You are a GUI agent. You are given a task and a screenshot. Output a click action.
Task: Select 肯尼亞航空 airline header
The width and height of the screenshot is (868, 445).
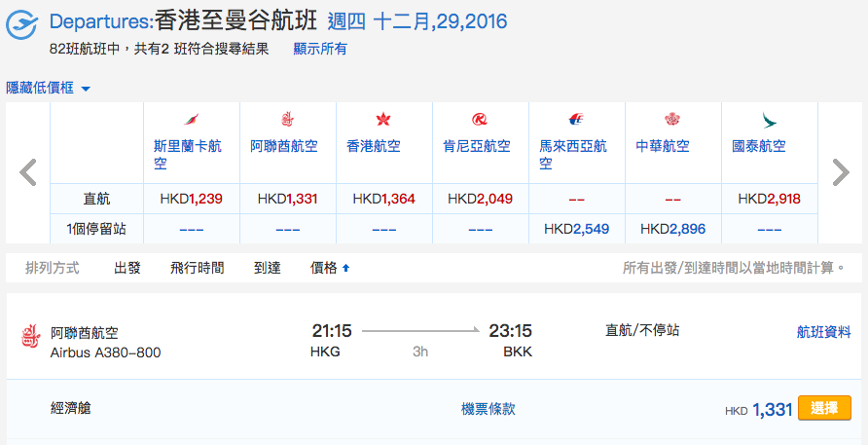pos(476,146)
